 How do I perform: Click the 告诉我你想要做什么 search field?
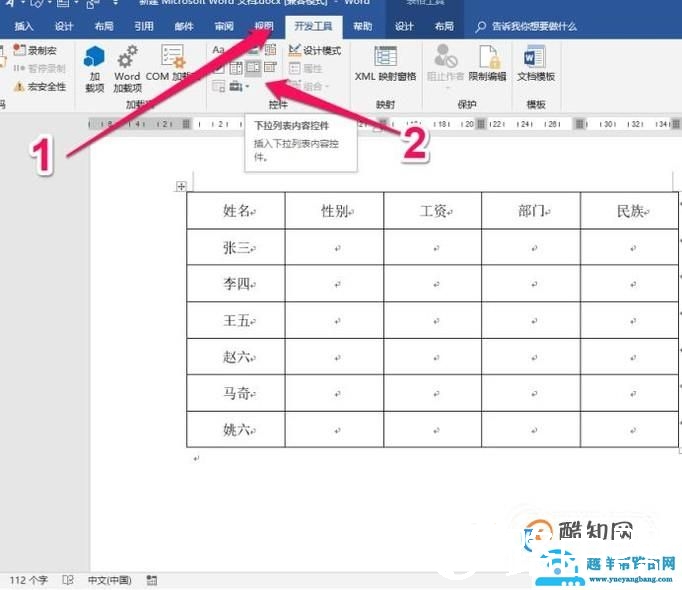click(x=534, y=27)
